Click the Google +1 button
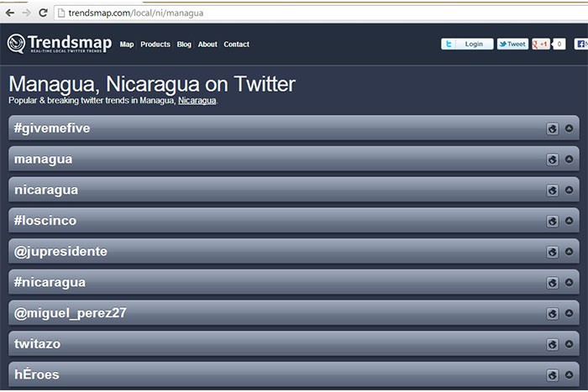Image resolution: width=588 pixels, height=392 pixels. tap(541, 44)
